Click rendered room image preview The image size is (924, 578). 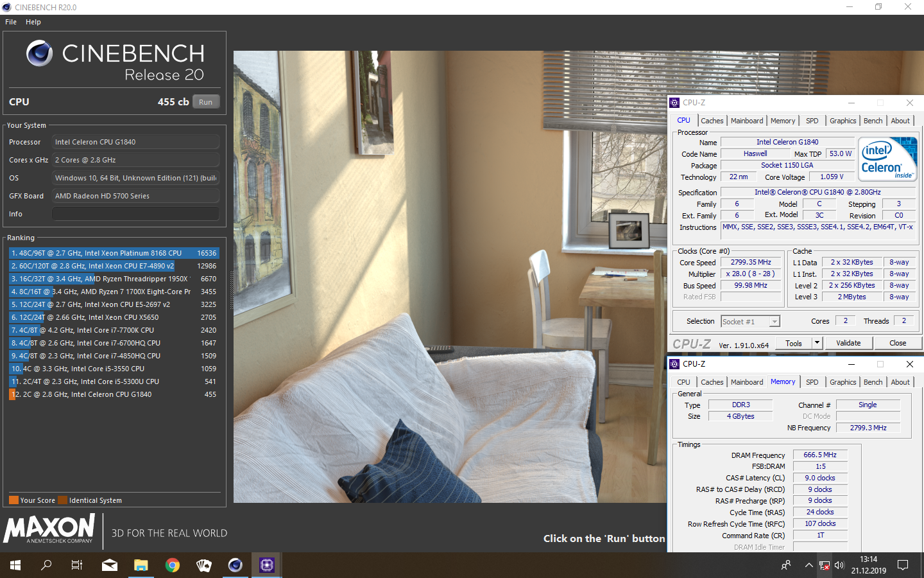(450, 276)
